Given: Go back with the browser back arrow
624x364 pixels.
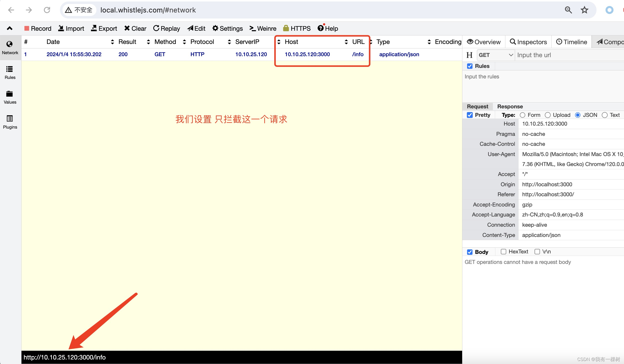Looking at the screenshot, I should [x=11, y=10].
